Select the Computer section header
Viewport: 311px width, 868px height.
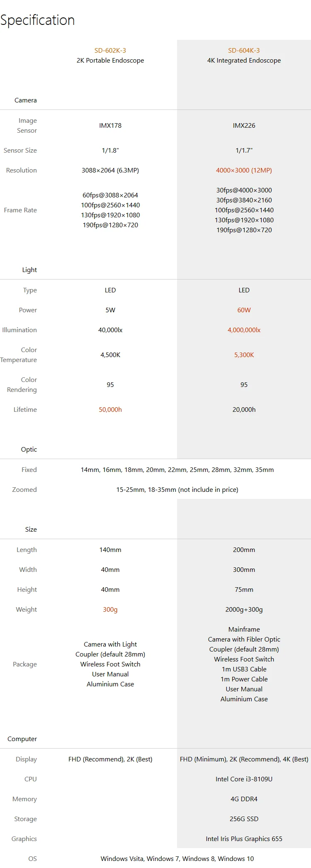pyautogui.click(x=22, y=739)
